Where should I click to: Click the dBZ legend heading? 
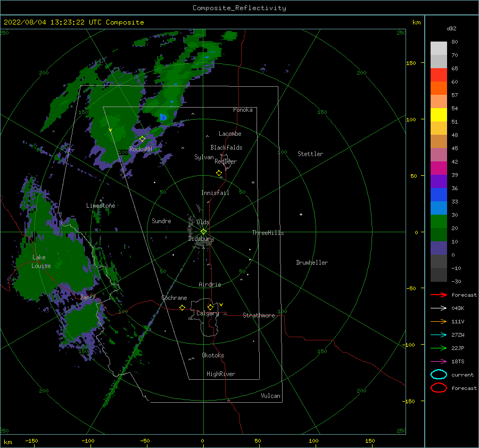[451, 29]
